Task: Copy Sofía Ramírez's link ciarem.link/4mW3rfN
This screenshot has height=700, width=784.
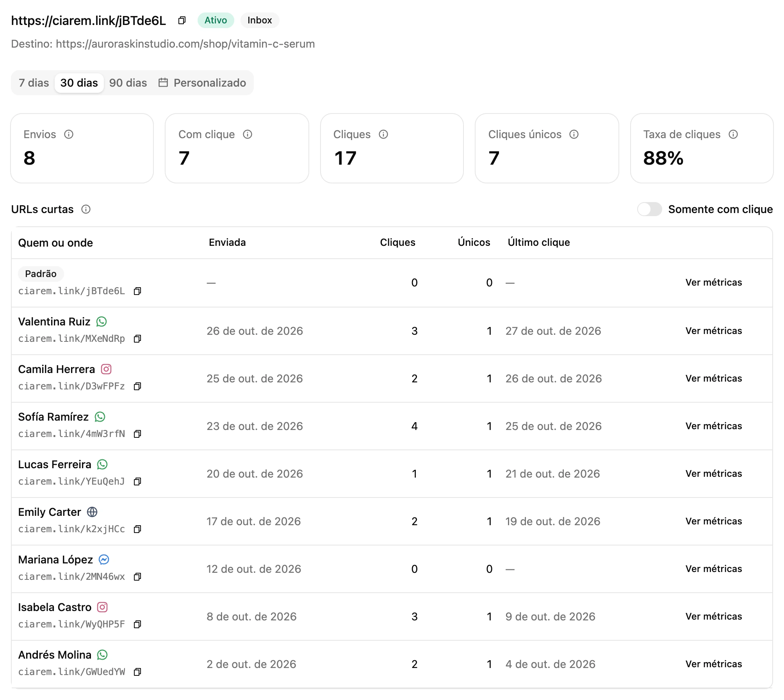Action: (137, 434)
